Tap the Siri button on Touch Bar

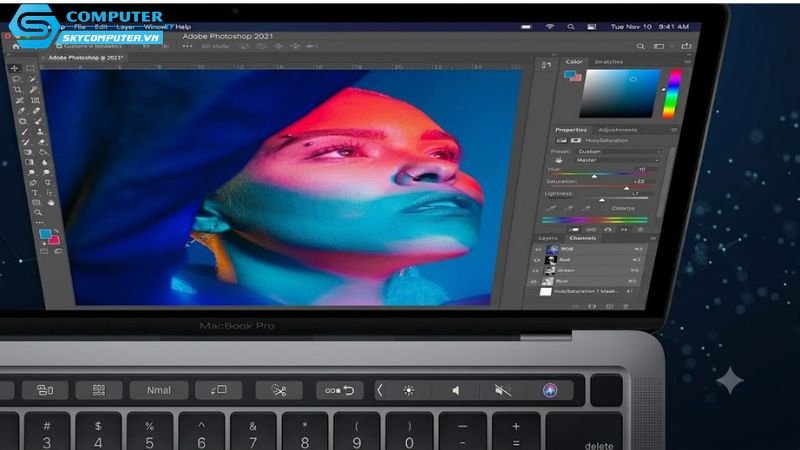coord(549,390)
